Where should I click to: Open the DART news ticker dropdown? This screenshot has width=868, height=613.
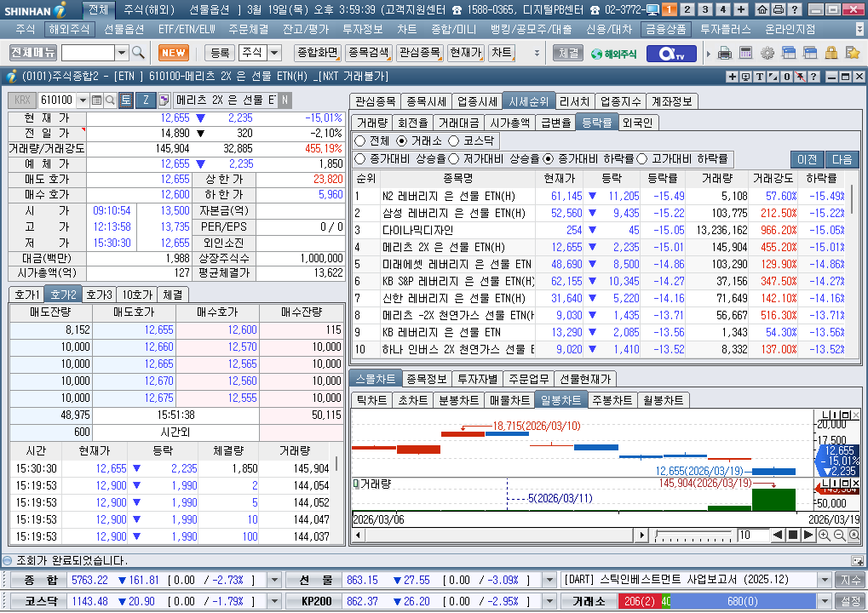(825, 580)
